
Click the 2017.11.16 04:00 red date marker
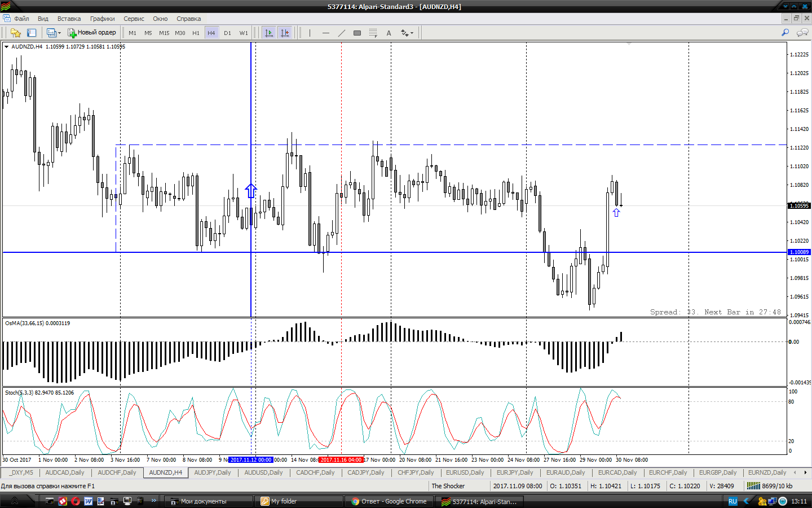pyautogui.click(x=341, y=460)
